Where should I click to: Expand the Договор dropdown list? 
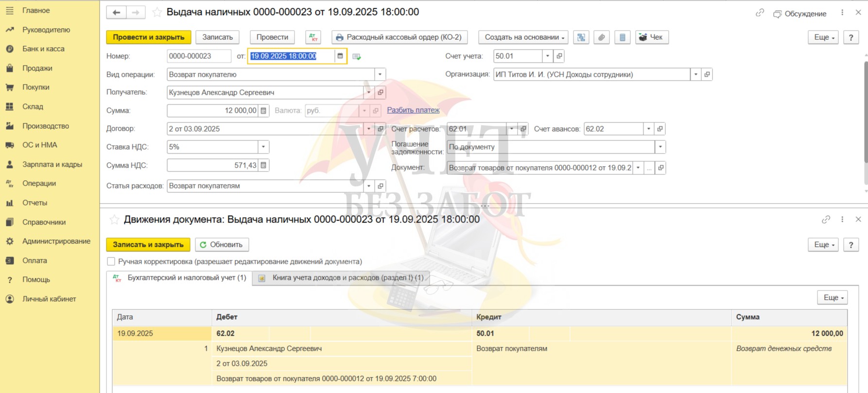pos(369,129)
